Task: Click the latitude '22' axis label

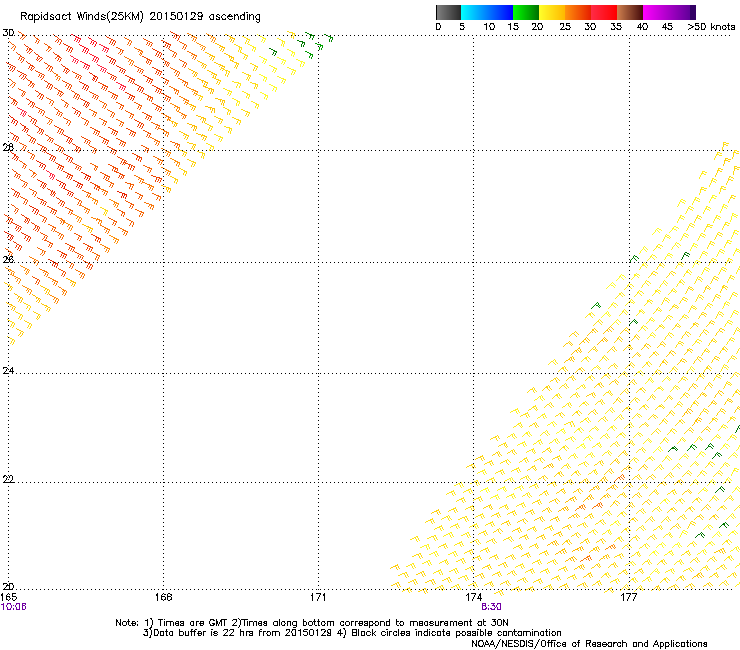Action: click(x=8, y=479)
